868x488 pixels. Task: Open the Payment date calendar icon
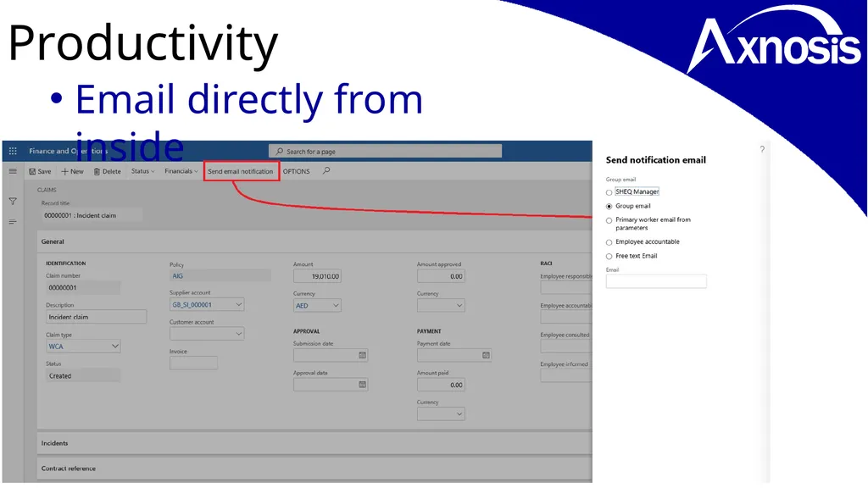click(486, 355)
